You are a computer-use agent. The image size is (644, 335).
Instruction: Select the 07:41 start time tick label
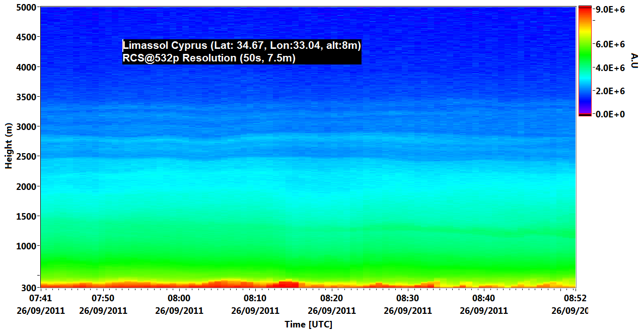click(41, 299)
